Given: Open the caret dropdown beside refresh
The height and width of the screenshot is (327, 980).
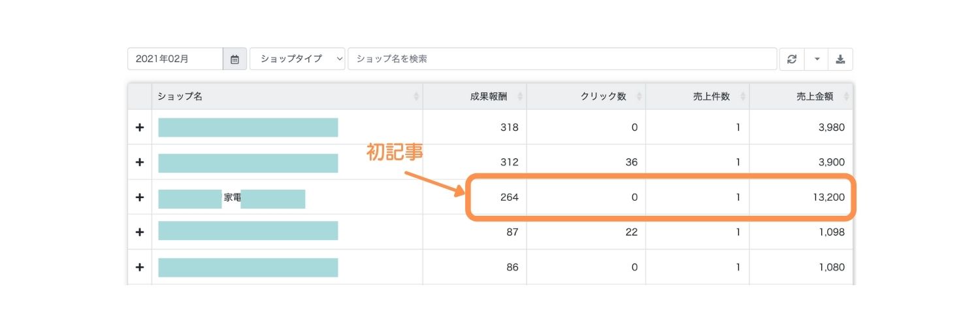Looking at the screenshot, I should [817, 59].
